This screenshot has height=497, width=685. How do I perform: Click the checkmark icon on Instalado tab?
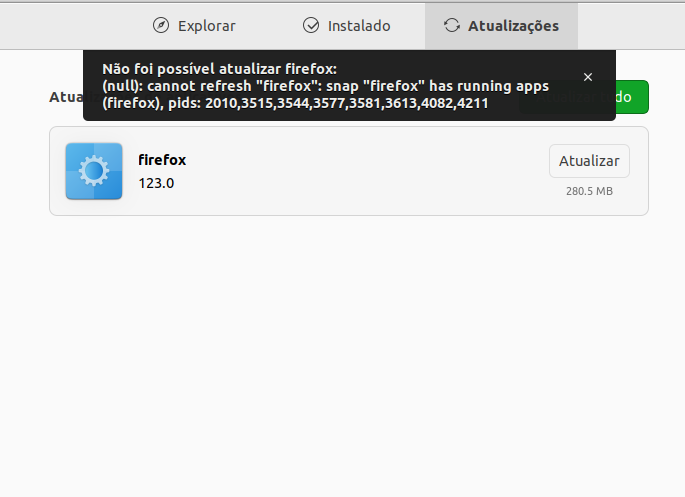(x=310, y=25)
